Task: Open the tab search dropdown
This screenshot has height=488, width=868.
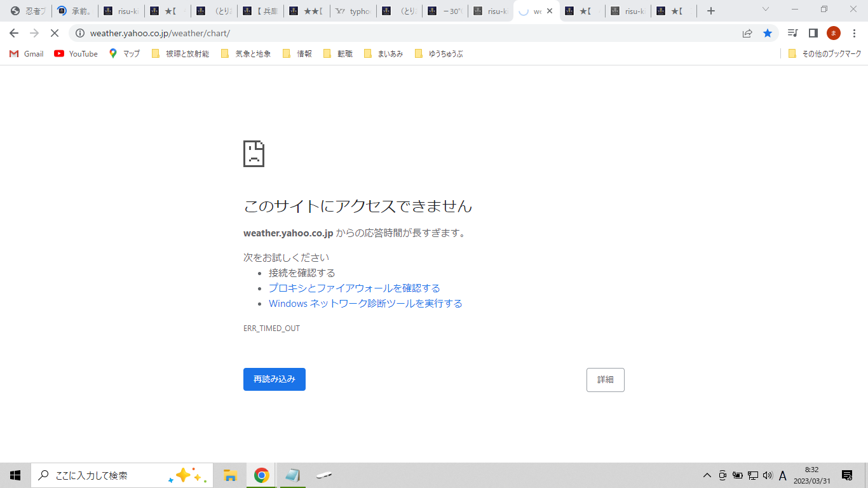Action: (x=766, y=10)
